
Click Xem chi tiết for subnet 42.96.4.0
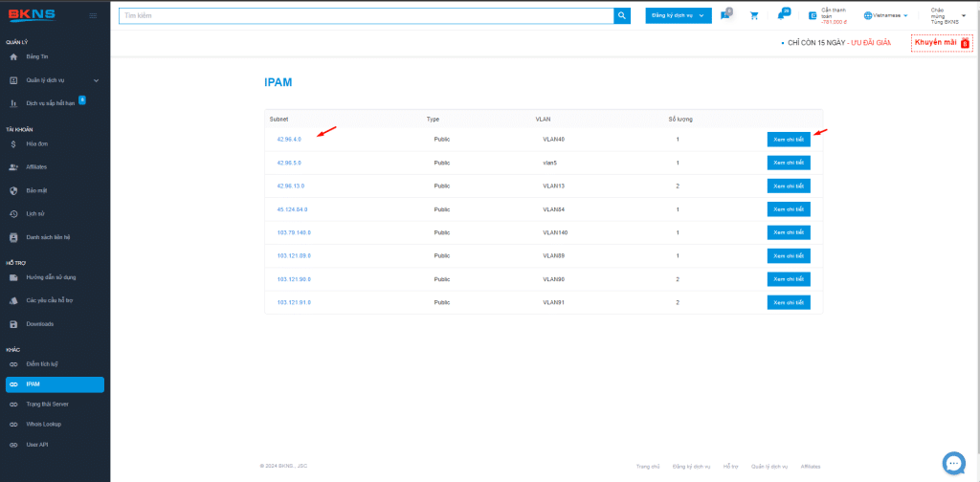[x=789, y=140]
